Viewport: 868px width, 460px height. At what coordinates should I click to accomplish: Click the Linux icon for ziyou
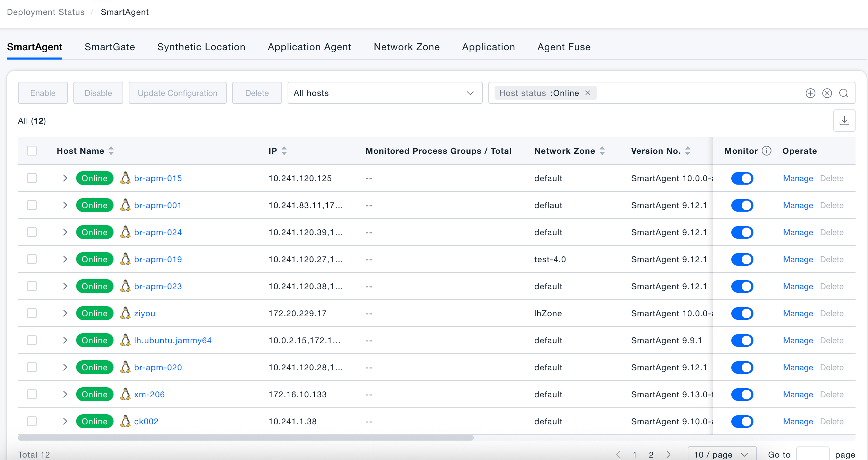pyautogui.click(x=125, y=313)
